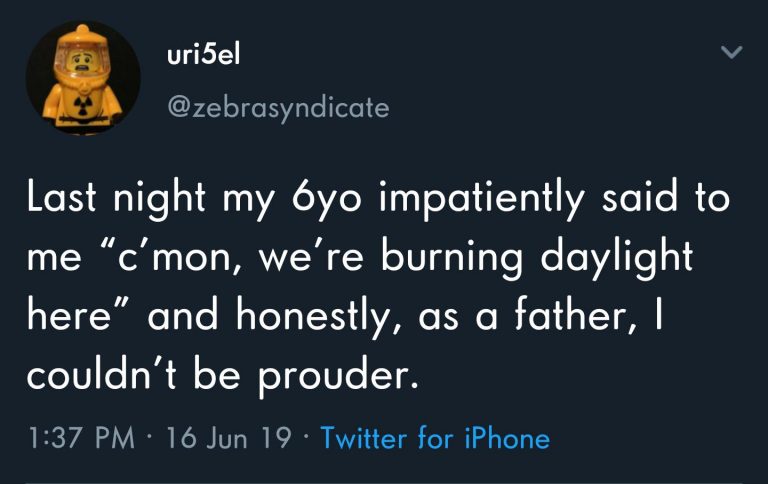Open the tweet options chevron menu

733,51
